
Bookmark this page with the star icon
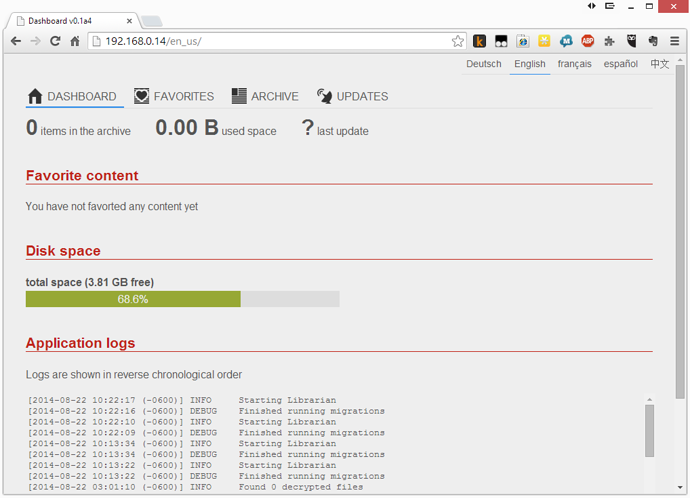[458, 41]
